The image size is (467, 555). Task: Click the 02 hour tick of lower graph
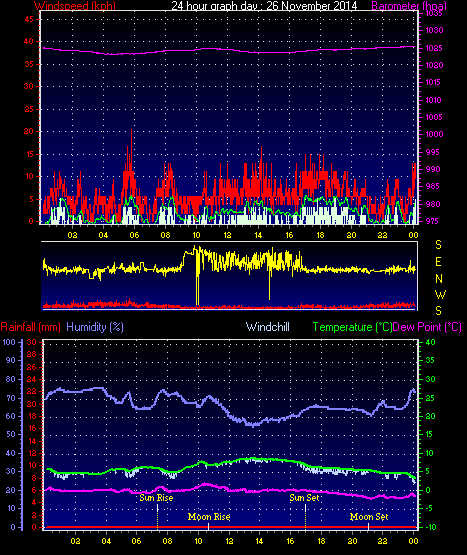[75, 541]
